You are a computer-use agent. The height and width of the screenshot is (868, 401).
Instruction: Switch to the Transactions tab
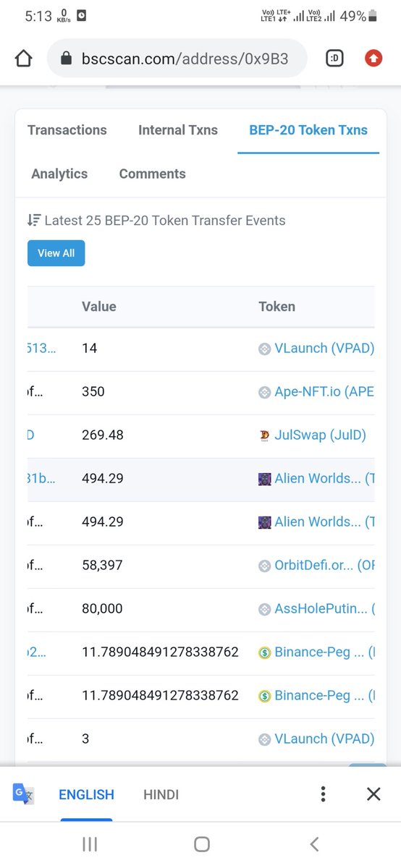coord(67,130)
